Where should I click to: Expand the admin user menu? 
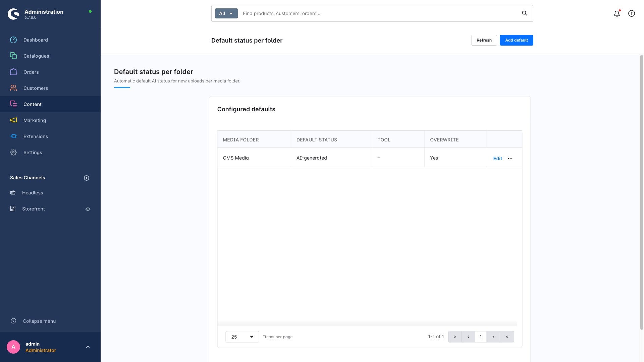pos(88,347)
